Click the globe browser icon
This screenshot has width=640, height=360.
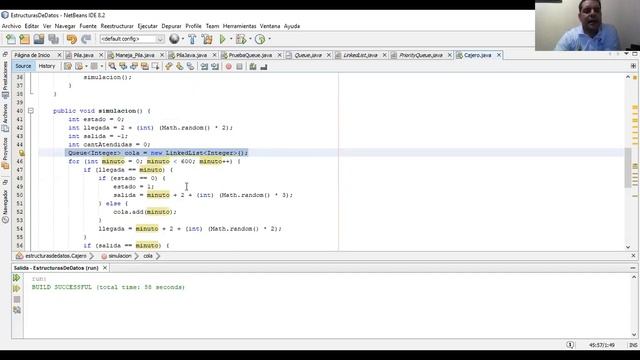[x=174, y=39]
